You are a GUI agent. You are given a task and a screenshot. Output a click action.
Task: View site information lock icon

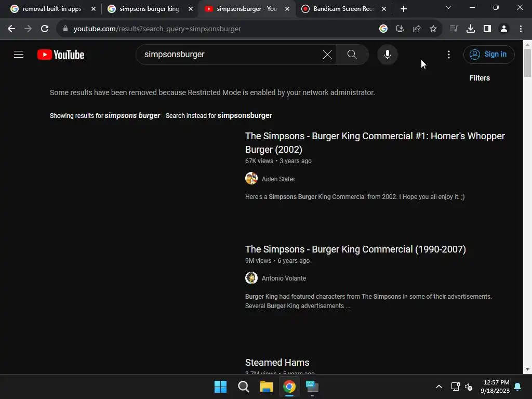[x=65, y=29]
